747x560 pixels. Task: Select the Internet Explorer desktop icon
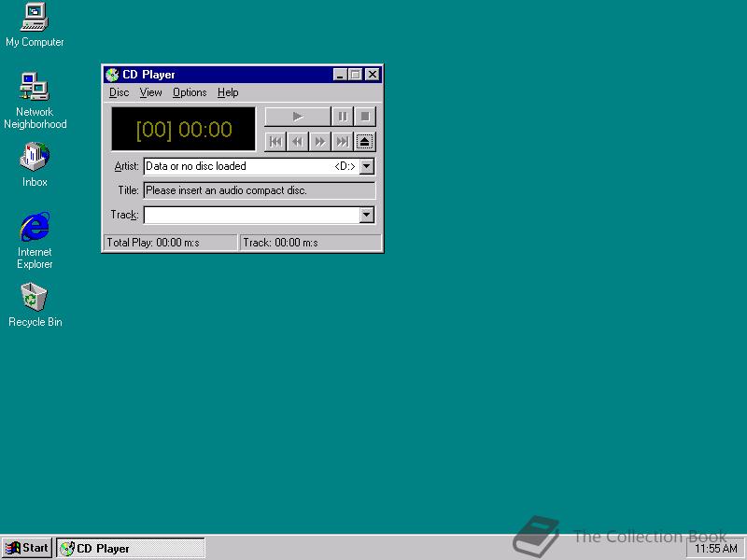(x=35, y=241)
